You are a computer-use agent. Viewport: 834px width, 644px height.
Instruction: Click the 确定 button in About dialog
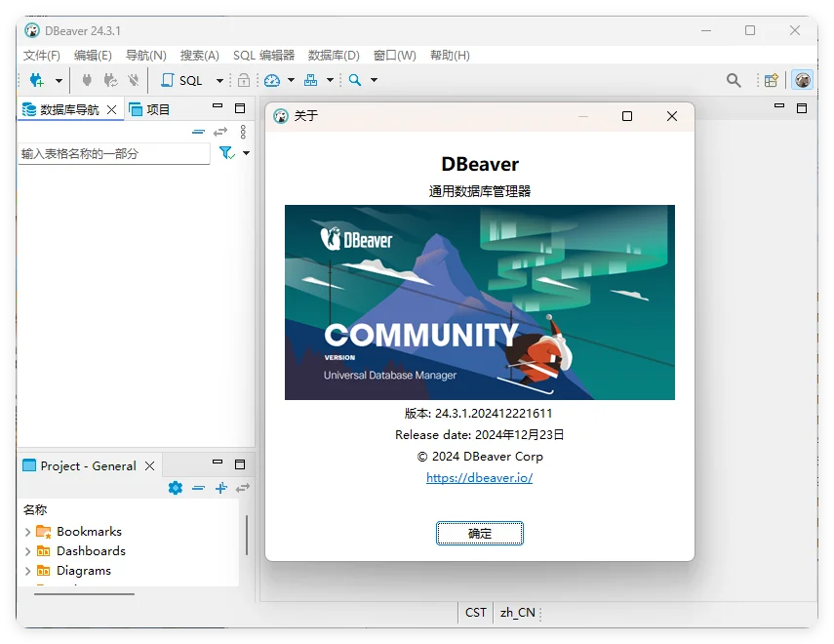(x=480, y=533)
